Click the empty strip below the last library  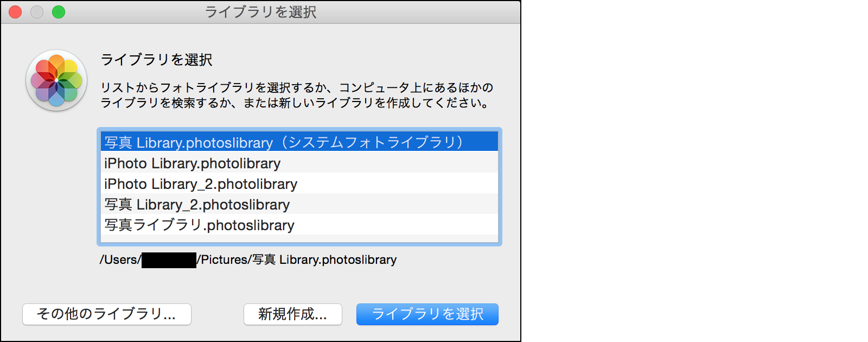(298, 239)
